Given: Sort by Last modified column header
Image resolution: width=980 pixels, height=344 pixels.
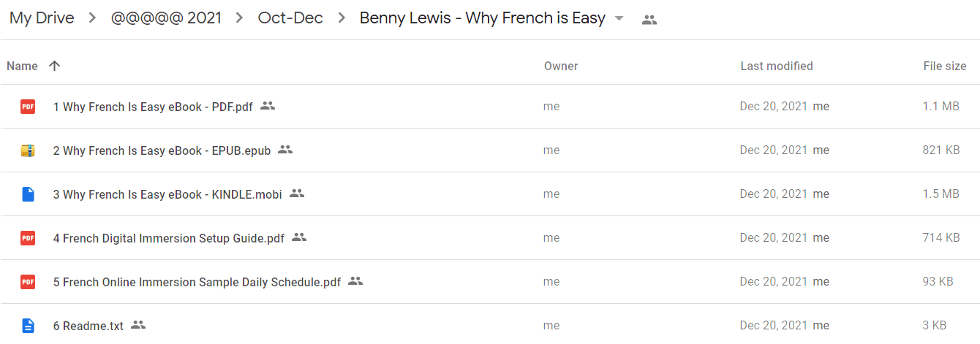Looking at the screenshot, I should (x=777, y=66).
